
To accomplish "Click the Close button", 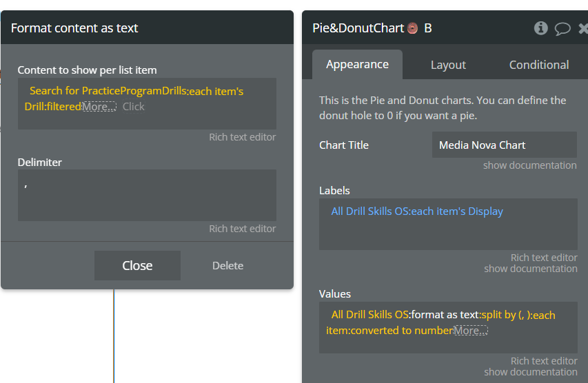I will (x=137, y=266).
